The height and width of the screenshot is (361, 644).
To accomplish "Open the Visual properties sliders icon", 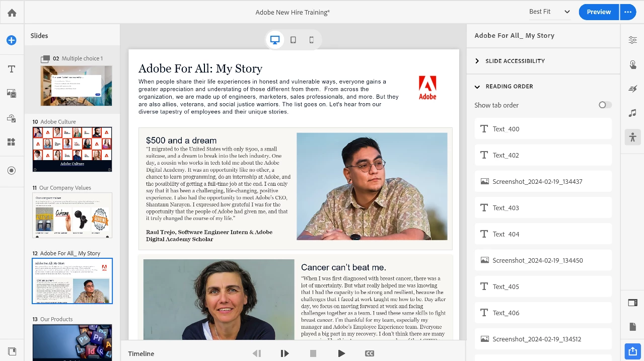I will coord(632,40).
